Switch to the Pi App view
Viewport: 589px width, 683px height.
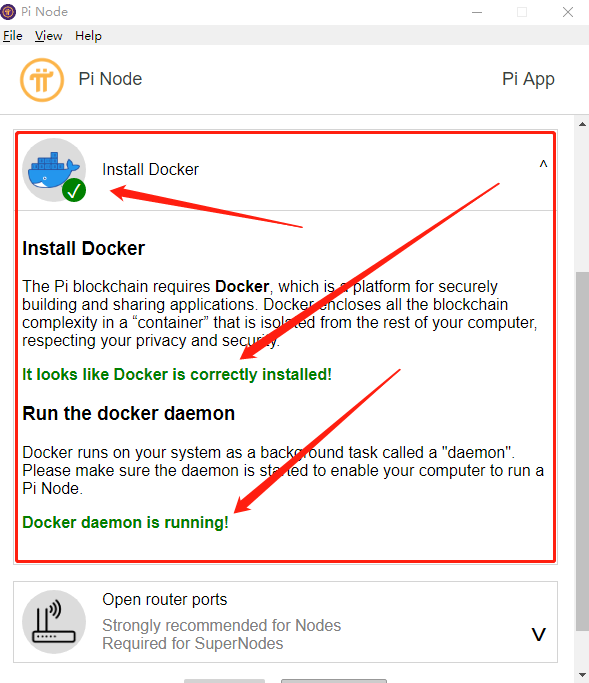tap(528, 79)
